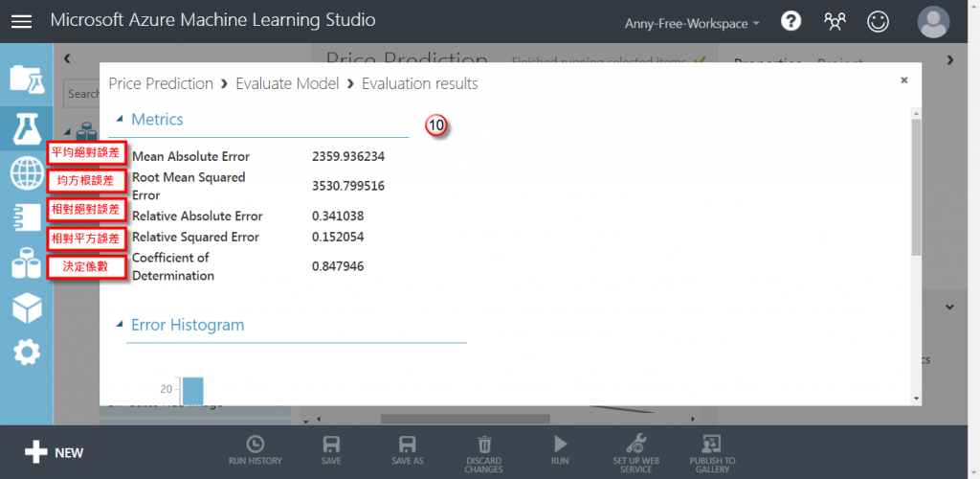Screen dimensions: 980x479
Task: Click the canvas horizontal scrollbar thumb
Action: click(x=465, y=419)
